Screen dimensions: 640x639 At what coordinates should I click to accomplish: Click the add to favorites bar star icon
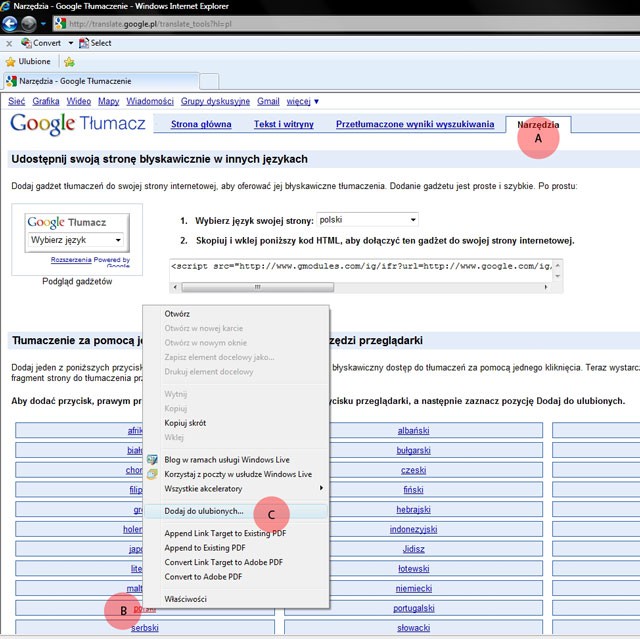69,62
